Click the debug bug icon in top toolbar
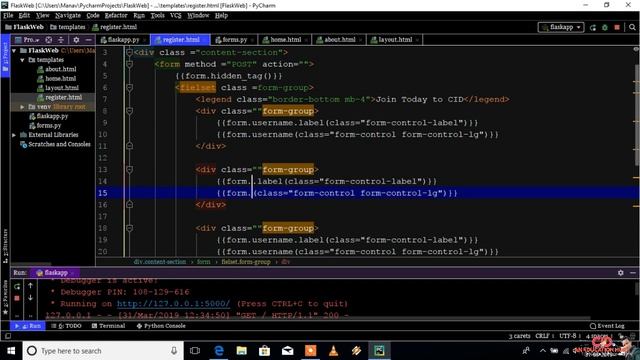Viewport: 640px width, 360px height. pyautogui.click(x=605, y=27)
